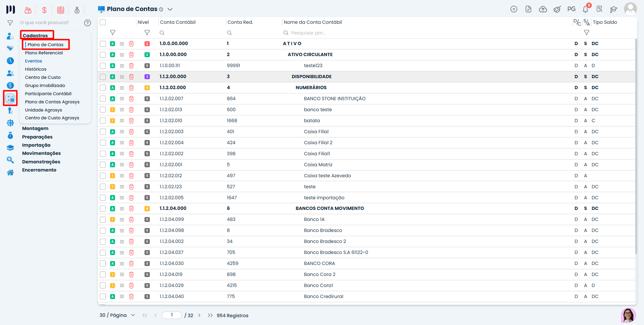Image resolution: width=644 pixels, height=325 pixels.
Task: Expand the Demonstrações menu section
Action: tap(41, 162)
